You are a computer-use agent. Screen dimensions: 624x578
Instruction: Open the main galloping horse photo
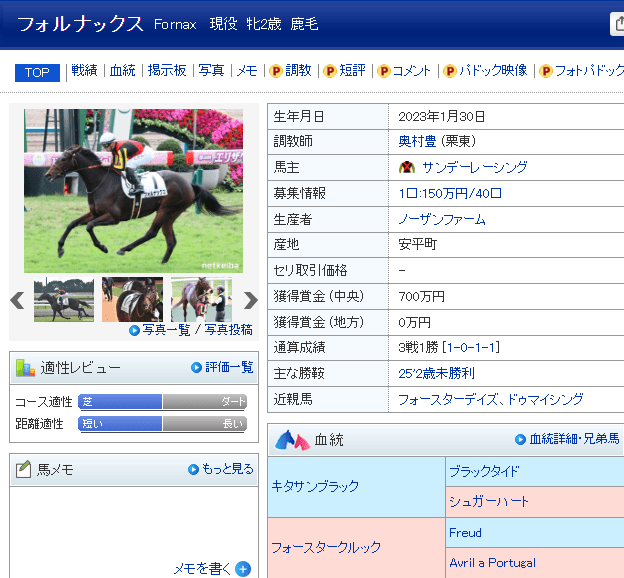(133, 191)
